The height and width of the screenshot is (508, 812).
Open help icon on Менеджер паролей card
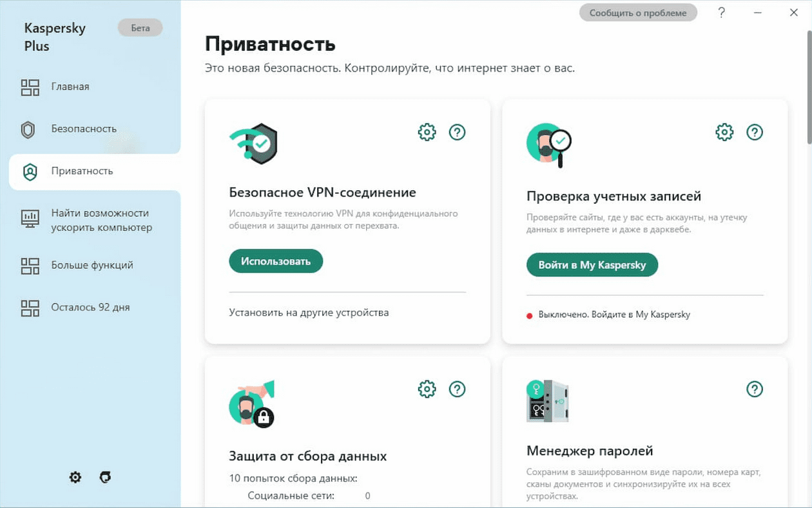tap(755, 389)
